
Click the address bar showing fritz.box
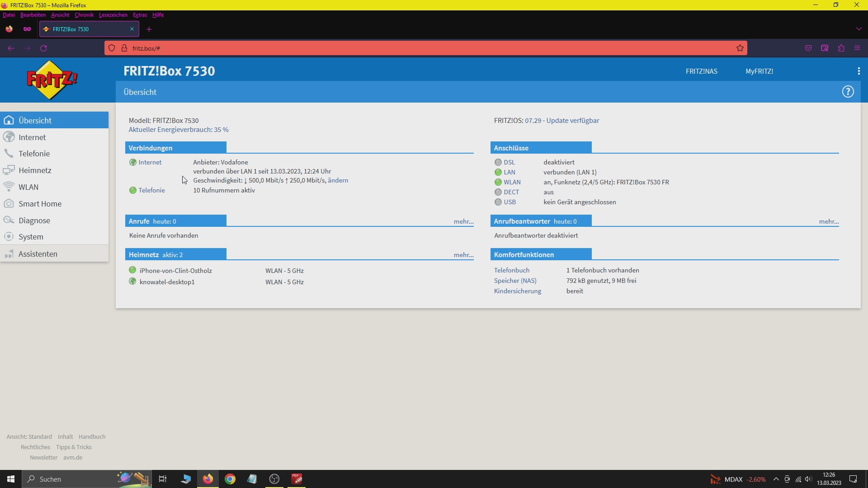coord(407,48)
